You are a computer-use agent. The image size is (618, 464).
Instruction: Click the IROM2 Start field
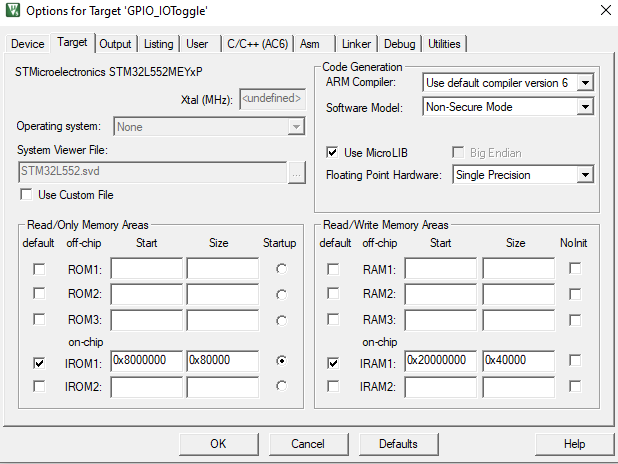tap(147, 387)
